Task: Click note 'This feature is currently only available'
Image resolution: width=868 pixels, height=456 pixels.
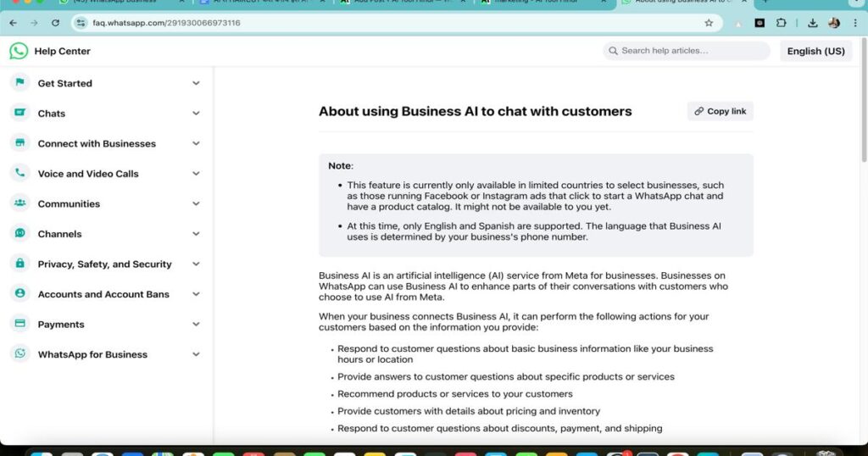Action: pos(536,196)
